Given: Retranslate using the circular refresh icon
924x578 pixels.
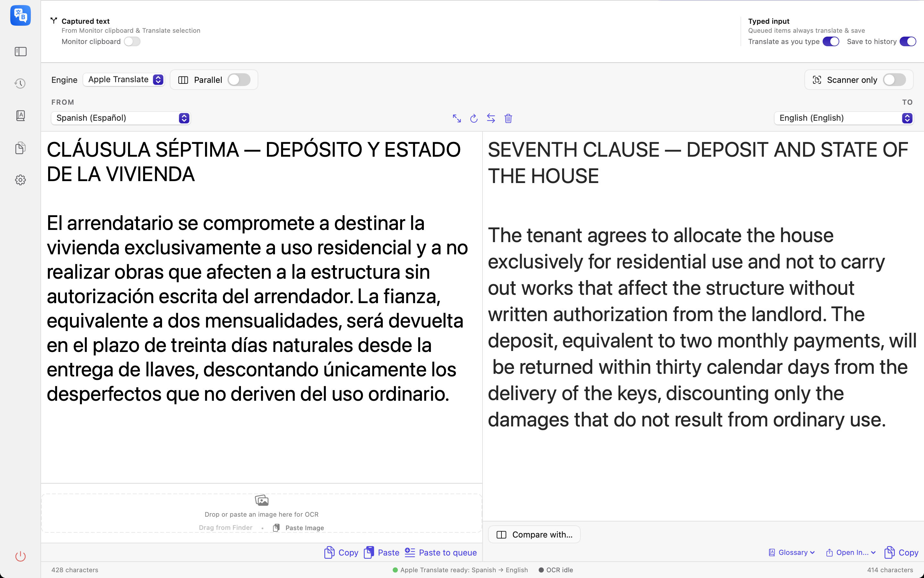Looking at the screenshot, I should point(474,118).
